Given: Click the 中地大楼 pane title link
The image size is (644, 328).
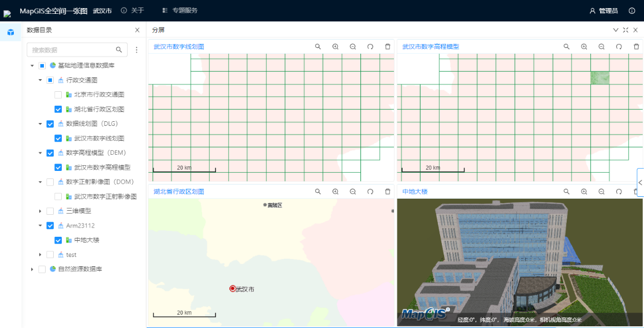Looking at the screenshot, I should [414, 191].
